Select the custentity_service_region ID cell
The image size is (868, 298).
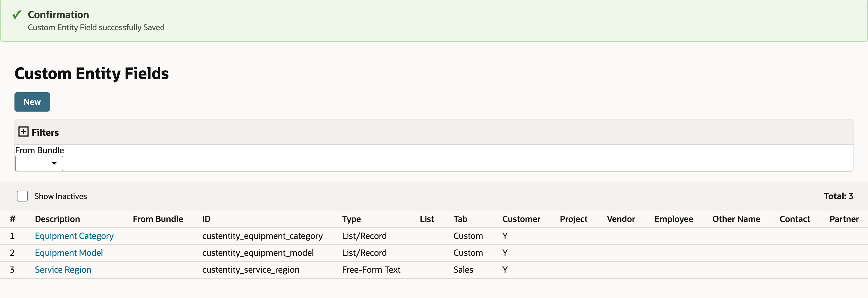(x=251, y=270)
